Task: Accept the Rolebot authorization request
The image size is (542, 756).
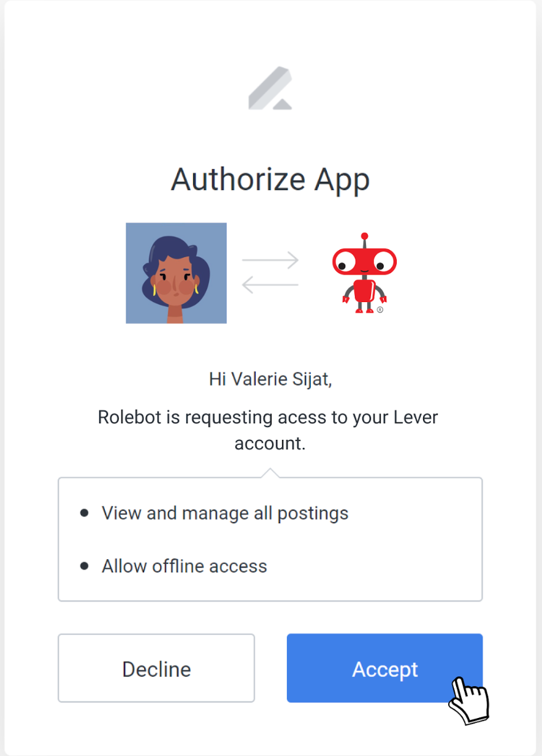Action: (x=384, y=668)
